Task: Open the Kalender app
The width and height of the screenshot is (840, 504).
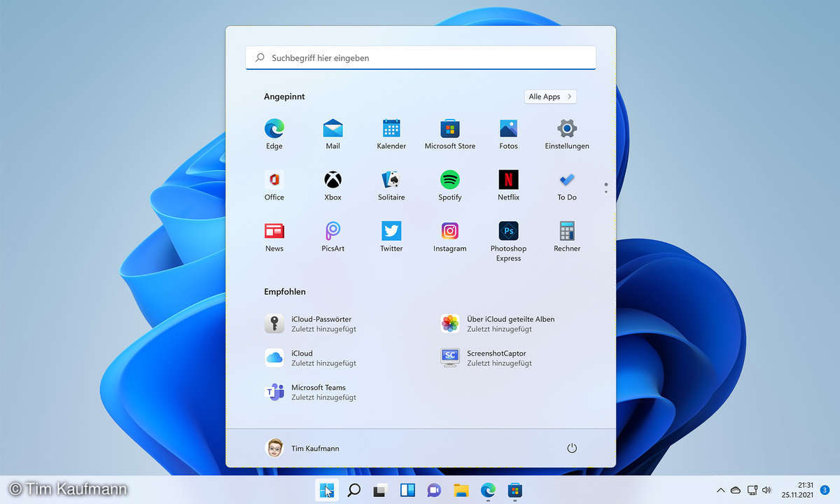Action: click(391, 134)
